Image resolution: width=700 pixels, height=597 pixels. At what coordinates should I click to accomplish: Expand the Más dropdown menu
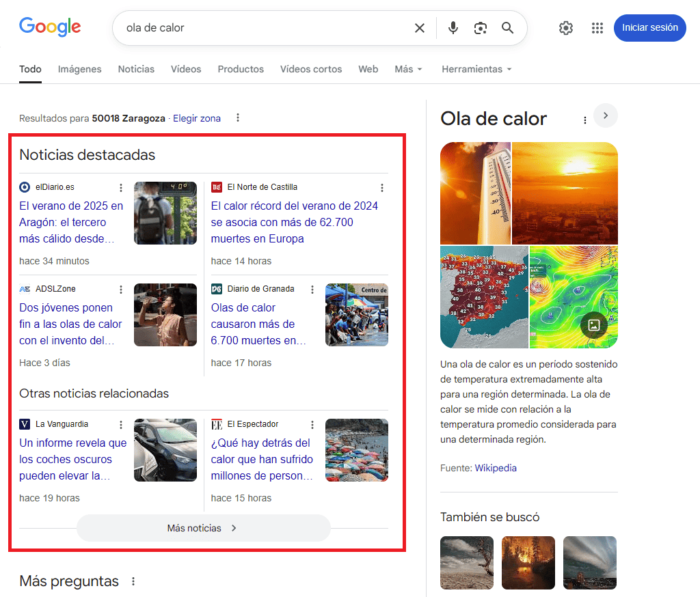click(408, 69)
